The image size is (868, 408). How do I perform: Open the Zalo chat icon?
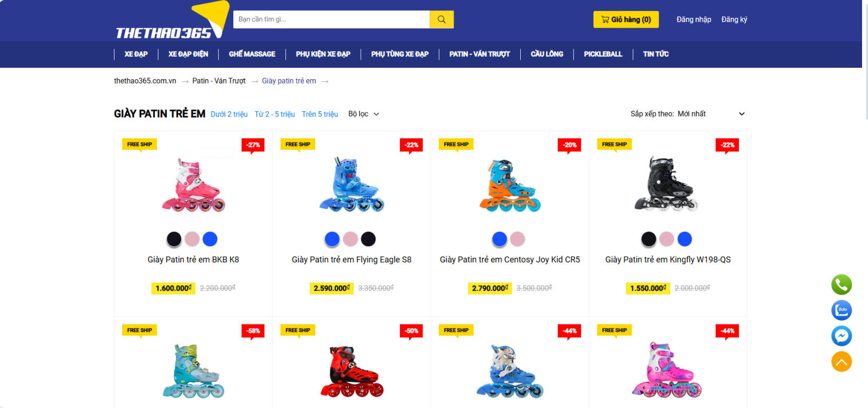(841, 310)
